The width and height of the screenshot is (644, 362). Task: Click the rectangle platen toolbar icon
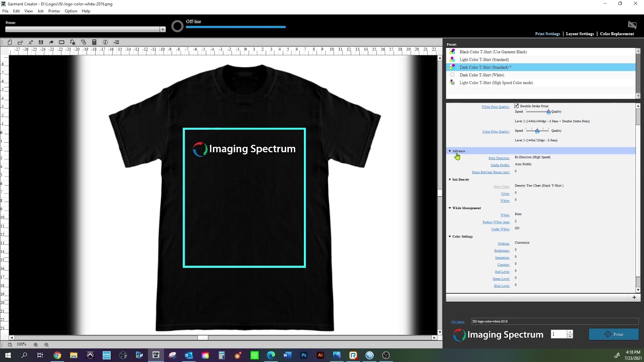[x=62, y=42]
